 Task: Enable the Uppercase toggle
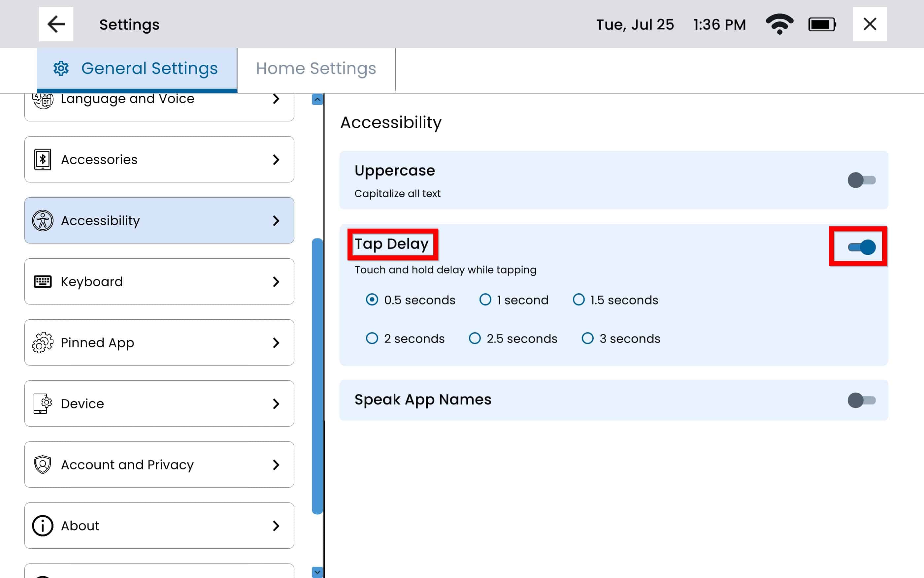[861, 180]
